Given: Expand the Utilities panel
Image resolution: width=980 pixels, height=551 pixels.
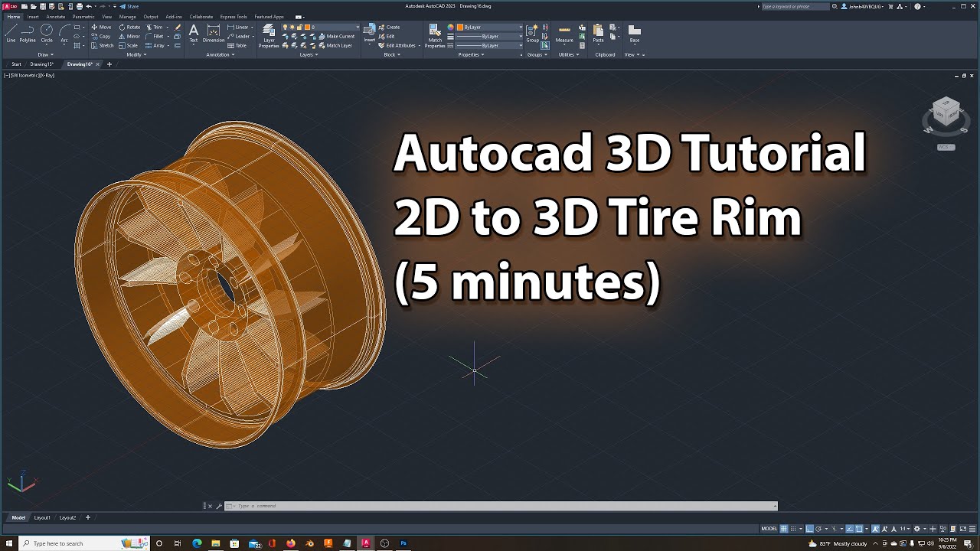Looking at the screenshot, I should tap(569, 54).
